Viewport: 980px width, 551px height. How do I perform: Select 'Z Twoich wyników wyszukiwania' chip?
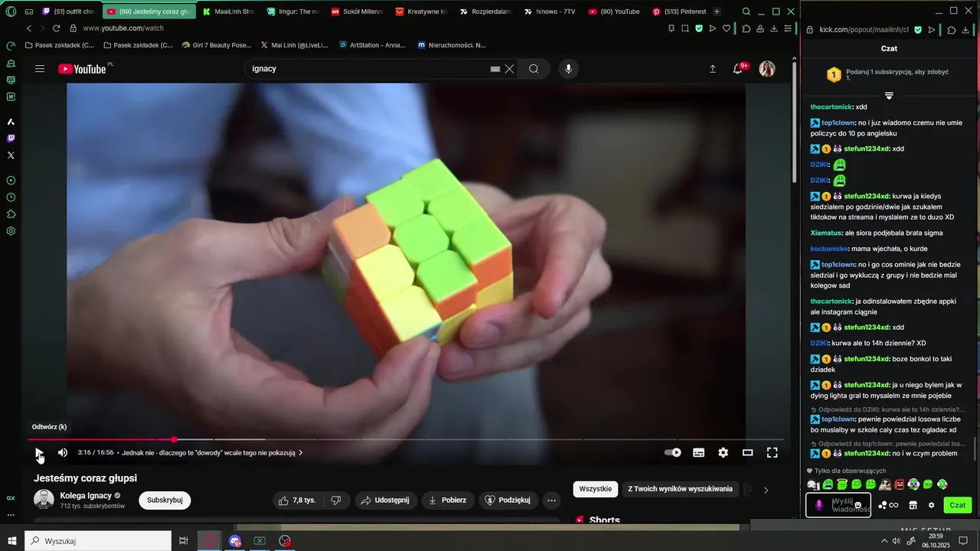pyautogui.click(x=680, y=489)
